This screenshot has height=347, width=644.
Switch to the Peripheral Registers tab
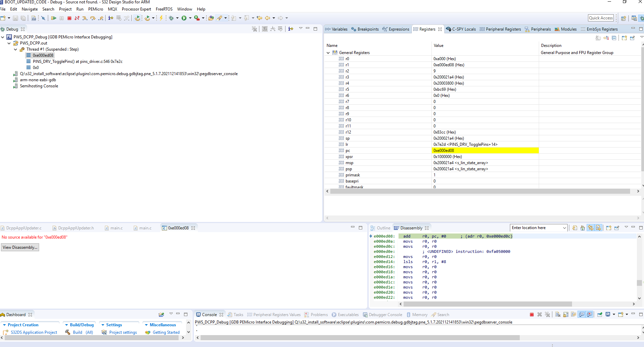coord(500,29)
